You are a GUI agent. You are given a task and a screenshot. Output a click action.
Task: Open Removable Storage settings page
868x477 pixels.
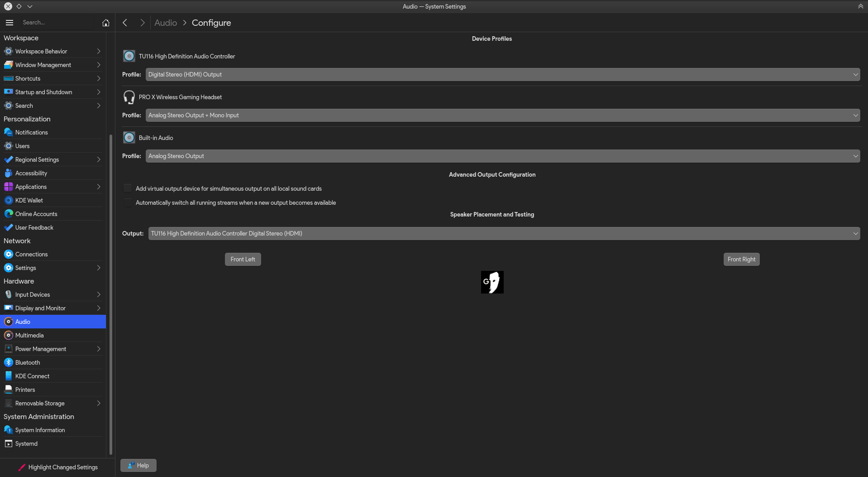point(53,403)
